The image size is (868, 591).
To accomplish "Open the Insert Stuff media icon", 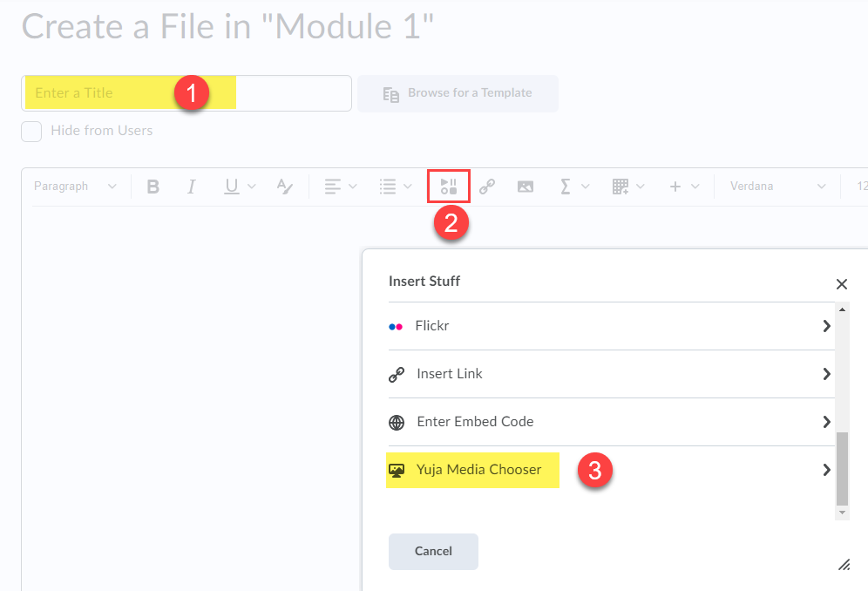I will click(449, 187).
